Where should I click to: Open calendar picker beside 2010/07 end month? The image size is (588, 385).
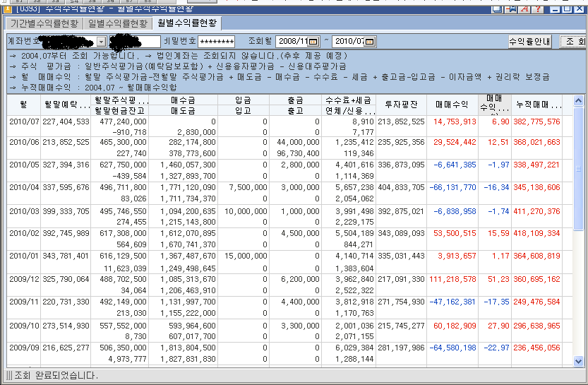click(370, 41)
